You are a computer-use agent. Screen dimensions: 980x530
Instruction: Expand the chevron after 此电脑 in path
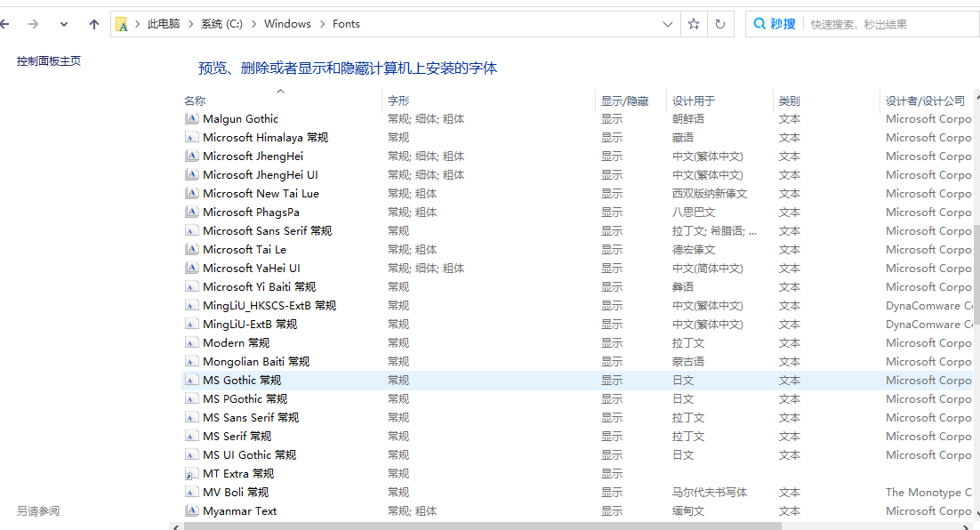tap(189, 24)
